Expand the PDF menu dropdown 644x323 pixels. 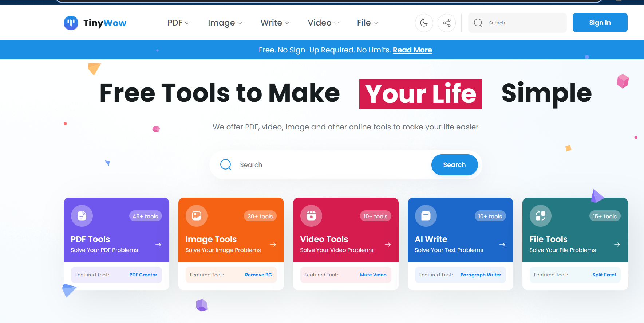[178, 23]
